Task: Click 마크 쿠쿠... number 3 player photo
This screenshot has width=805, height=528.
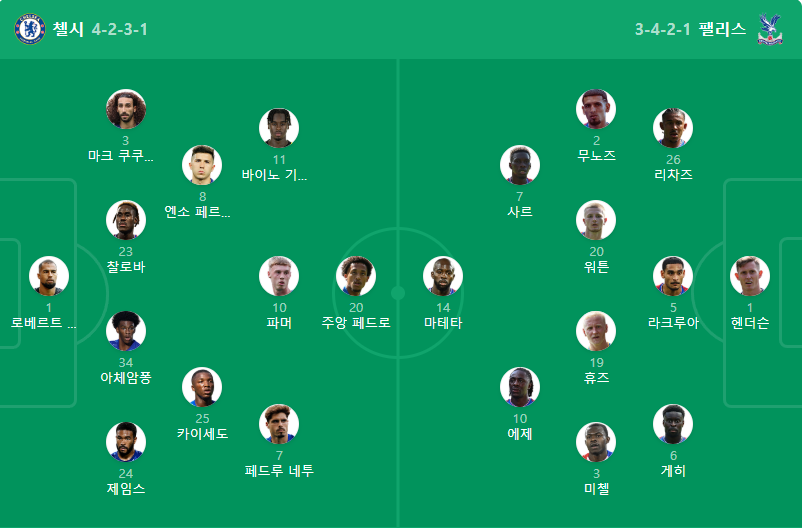Action: (126, 109)
